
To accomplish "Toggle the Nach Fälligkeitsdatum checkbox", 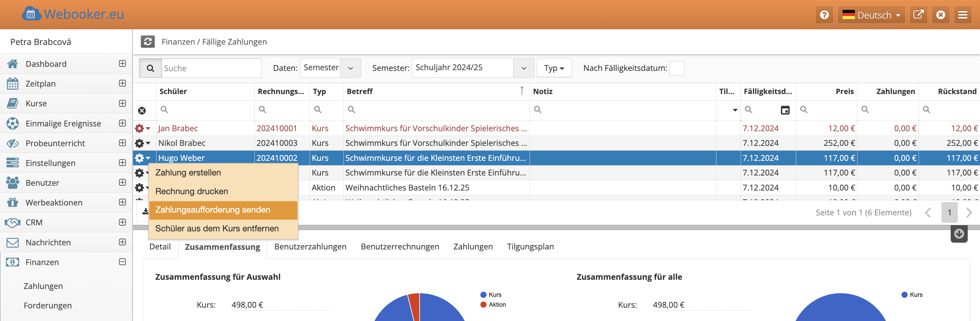I will 677,68.
